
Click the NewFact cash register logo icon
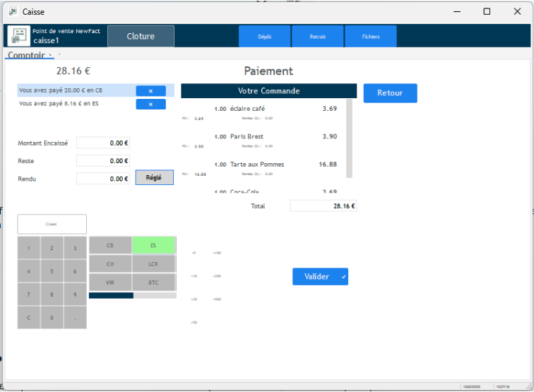[x=19, y=36]
